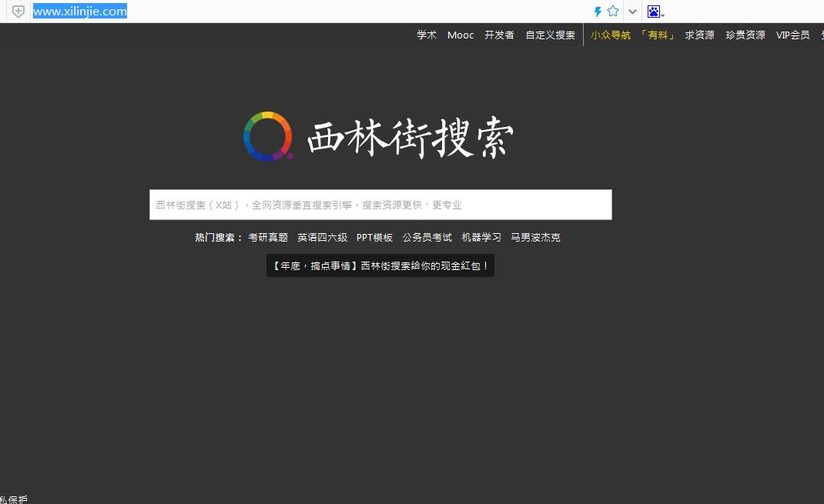Click the 机器学习 hot search term
This screenshot has width=824, height=504.
point(481,237)
